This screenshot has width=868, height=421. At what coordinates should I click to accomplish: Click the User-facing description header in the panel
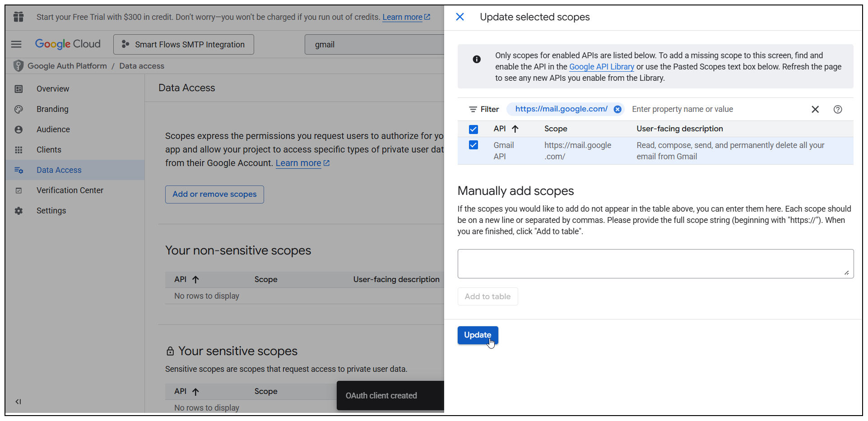point(680,129)
